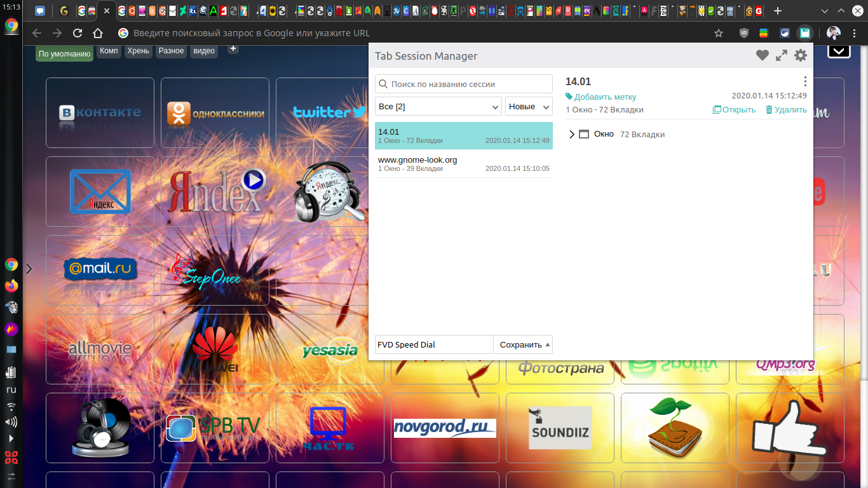The width and height of the screenshot is (868, 488).
Task: Open Tab Session Manager settings gear
Action: (801, 55)
